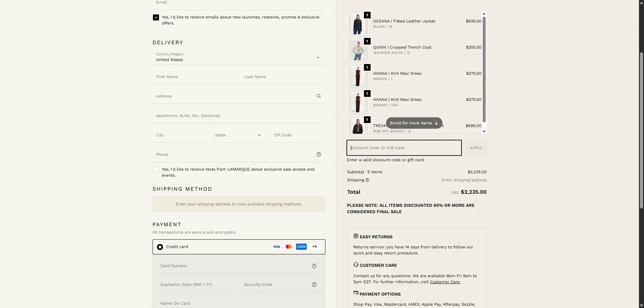
Task: Click the Apartment, Suite field
Action: pos(239,116)
